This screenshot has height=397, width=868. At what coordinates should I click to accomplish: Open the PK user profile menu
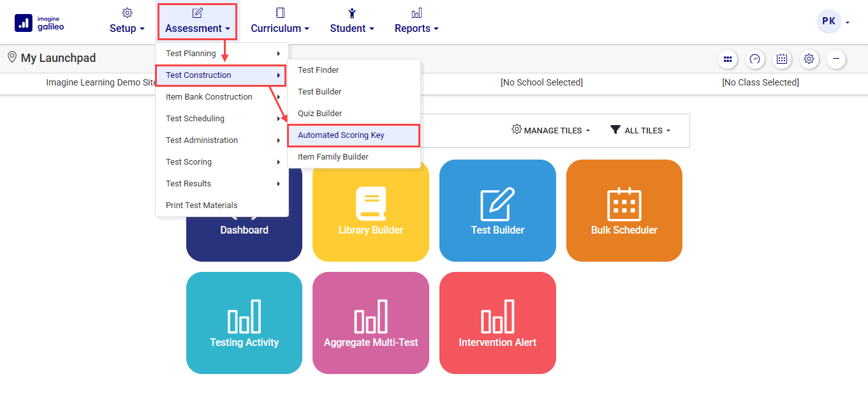pyautogui.click(x=833, y=22)
